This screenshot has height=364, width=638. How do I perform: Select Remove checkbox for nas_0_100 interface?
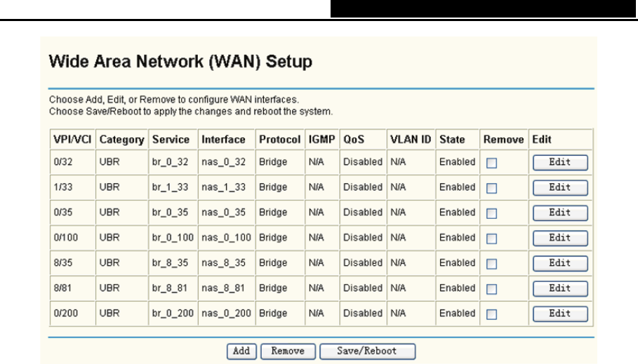pyautogui.click(x=491, y=238)
